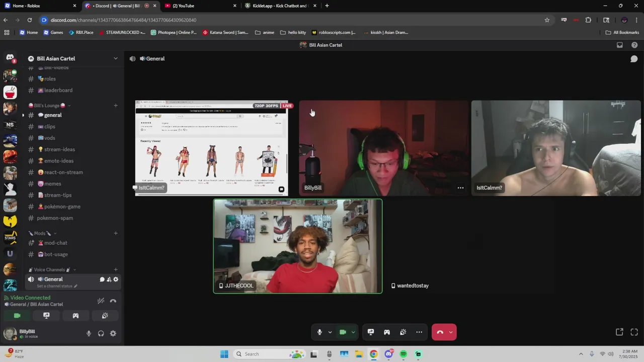
Task: Click the screen share icon in the call bar
Action: pyautogui.click(x=371, y=332)
